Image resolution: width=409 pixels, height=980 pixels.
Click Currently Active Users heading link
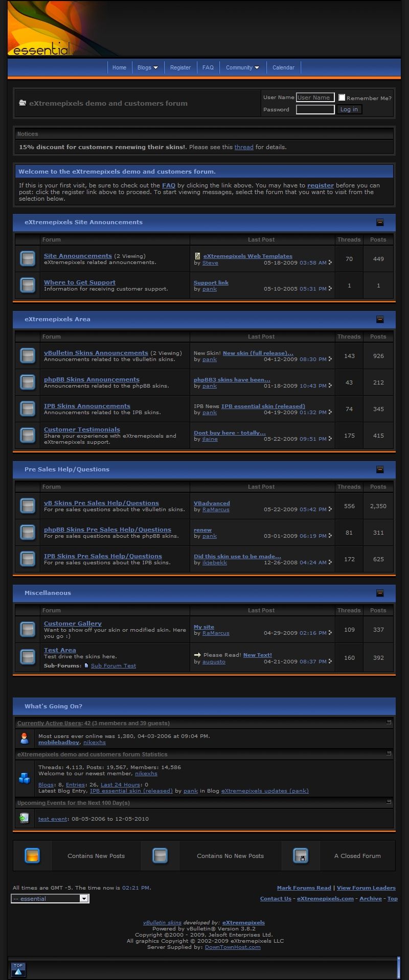click(49, 723)
